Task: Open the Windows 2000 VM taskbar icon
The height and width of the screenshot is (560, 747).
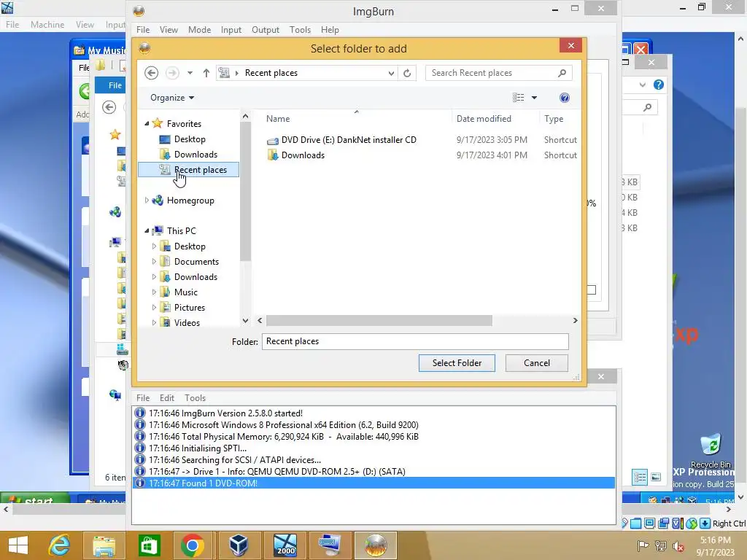Action: (285, 545)
